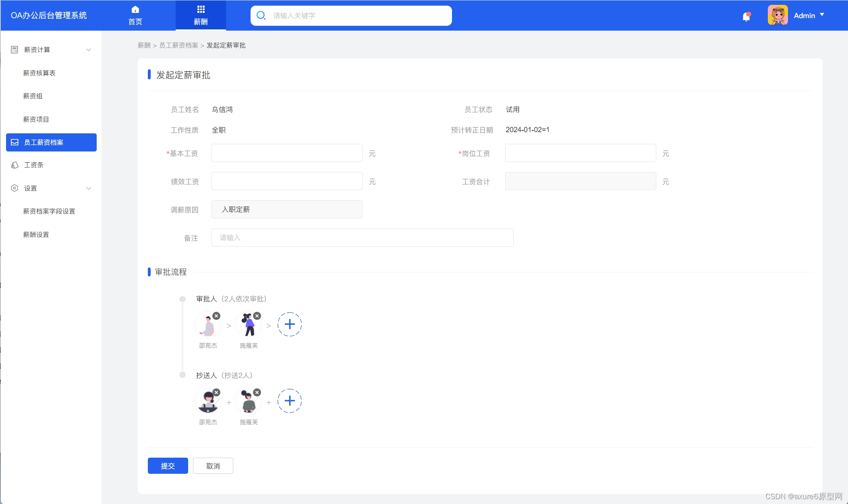The height and width of the screenshot is (504, 848).
Task: Click the notification bell icon
Action: coord(746,15)
